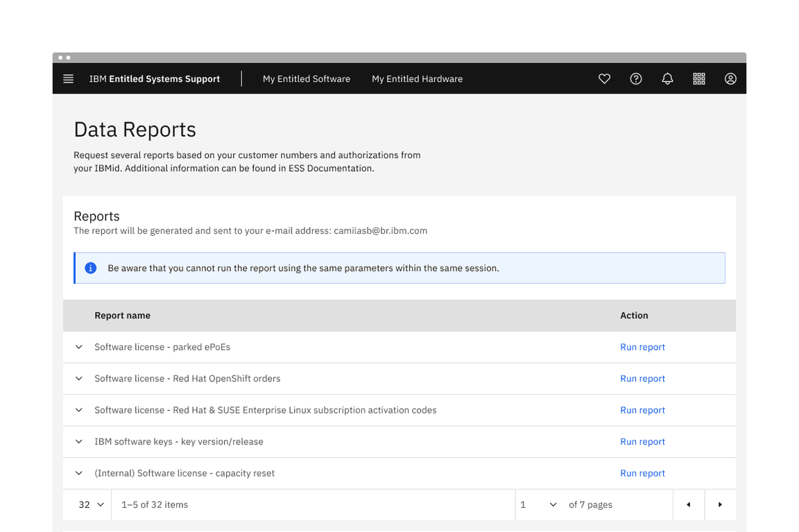Advance to the next page with the right caret
The image size is (799, 532).
pos(720,504)
